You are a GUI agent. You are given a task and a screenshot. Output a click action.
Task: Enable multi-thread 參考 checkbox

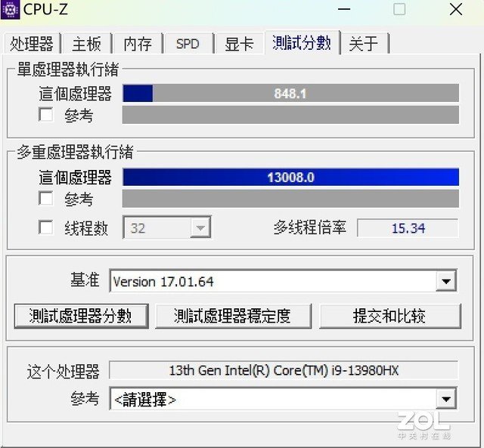[45, 198]
